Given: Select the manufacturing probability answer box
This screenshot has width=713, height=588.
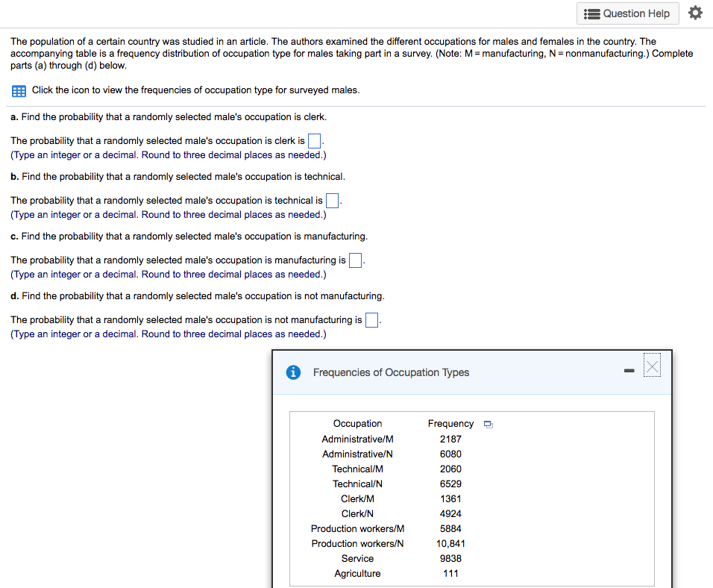Looking at the screenshot, I should pos(355,260).
